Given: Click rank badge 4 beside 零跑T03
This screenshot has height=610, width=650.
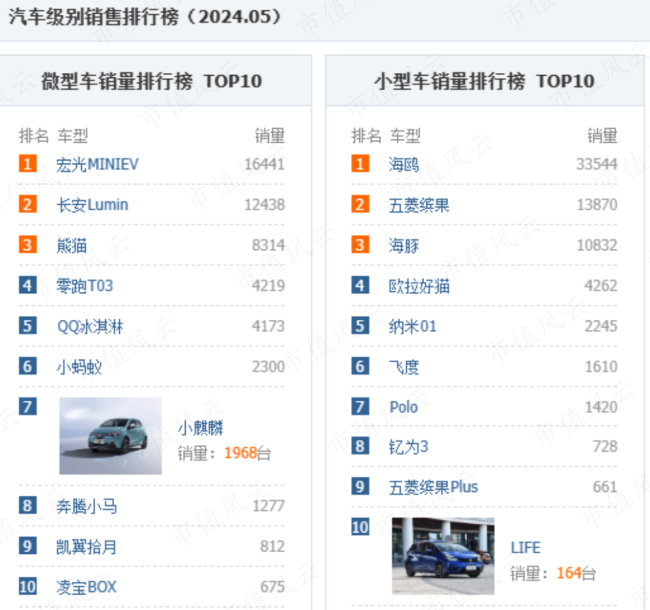Looking at the screenshot, I should coord(28,285).
